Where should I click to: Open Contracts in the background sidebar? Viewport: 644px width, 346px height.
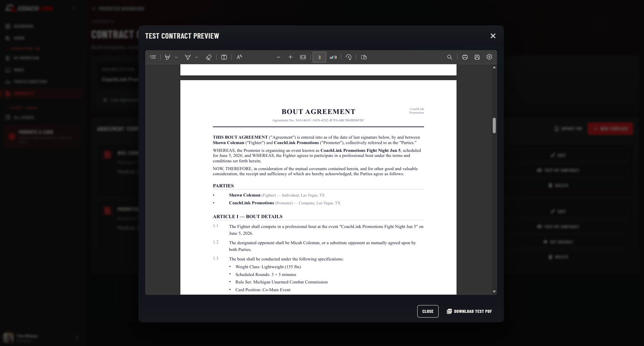[x=41, y=94]
